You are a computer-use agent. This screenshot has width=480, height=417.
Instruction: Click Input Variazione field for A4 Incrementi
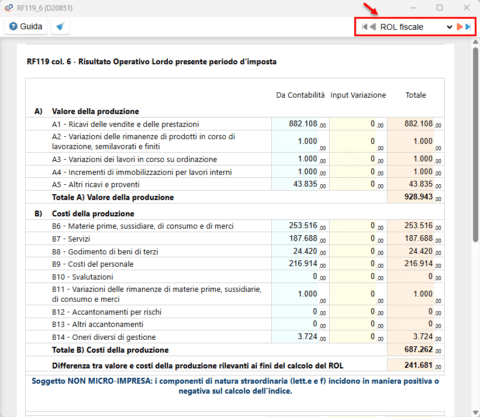point(358,172)
